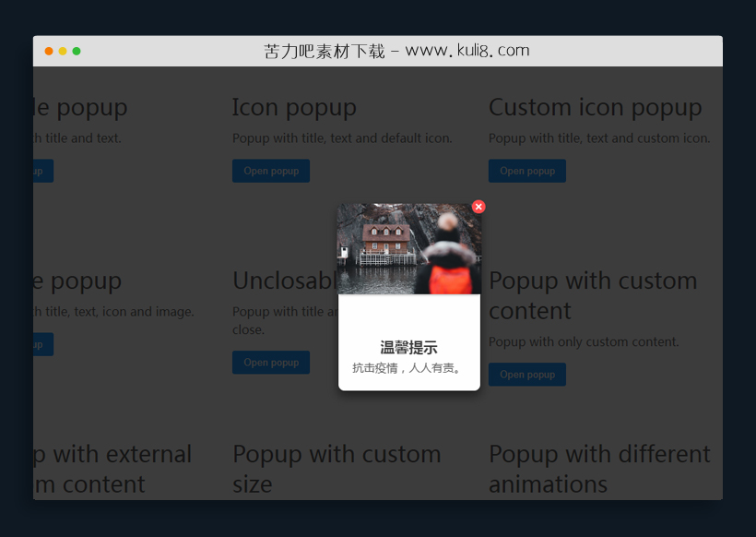Click the yellow traffic light window button
Image resolution: width=756 pixels, height=537 pixels.
62,51
